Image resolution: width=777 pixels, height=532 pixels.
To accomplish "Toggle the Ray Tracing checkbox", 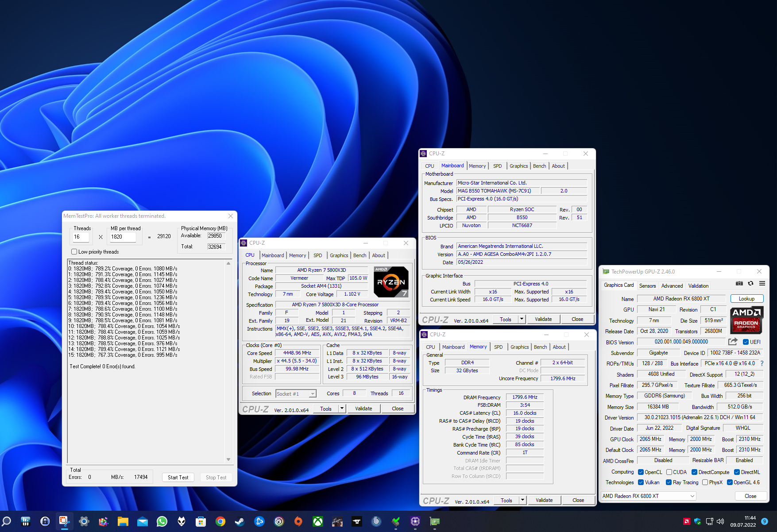I will [x=669, y=482].
